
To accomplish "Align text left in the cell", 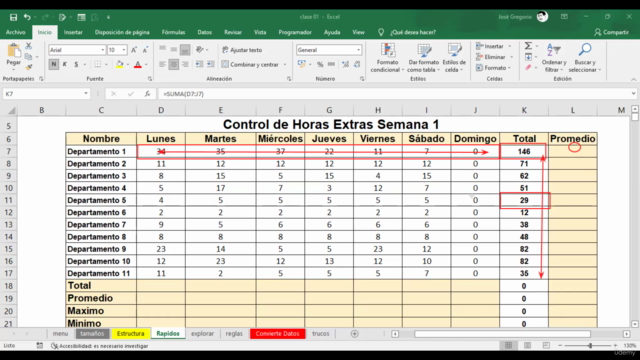I will 162,64.
